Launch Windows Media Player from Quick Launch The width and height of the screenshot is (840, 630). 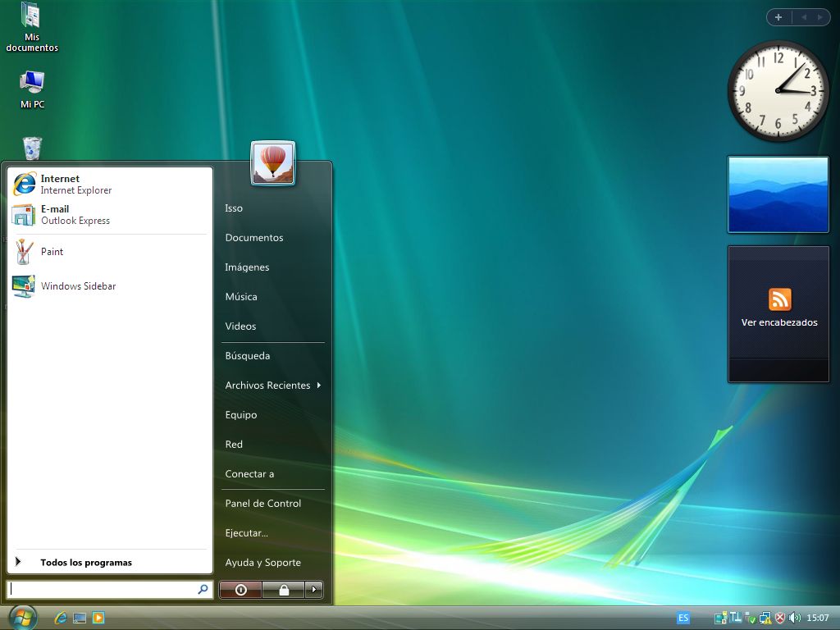(x=98, y=618)
